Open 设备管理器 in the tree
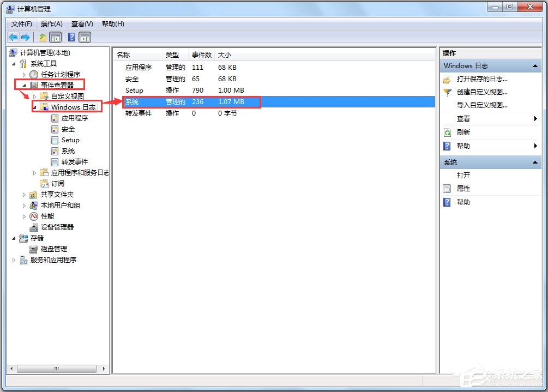The width and height of the screenshot is (548, 392). pos(57,227)
